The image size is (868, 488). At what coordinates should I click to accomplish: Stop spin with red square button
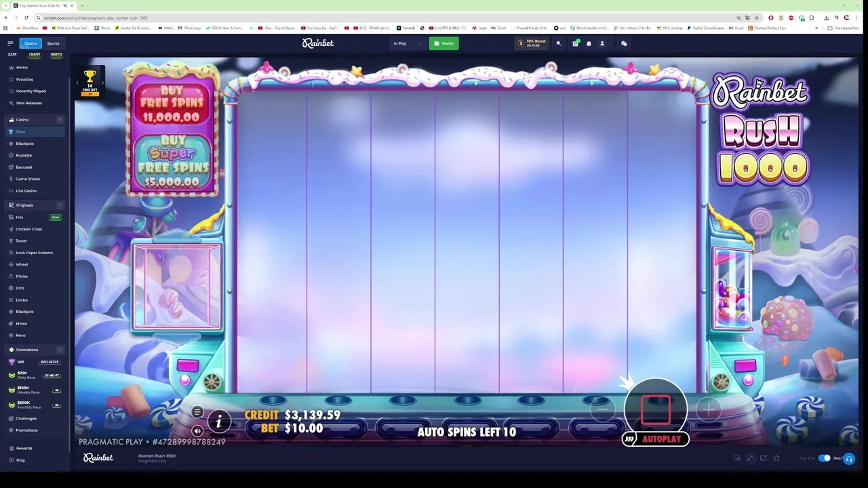[656, 409]
